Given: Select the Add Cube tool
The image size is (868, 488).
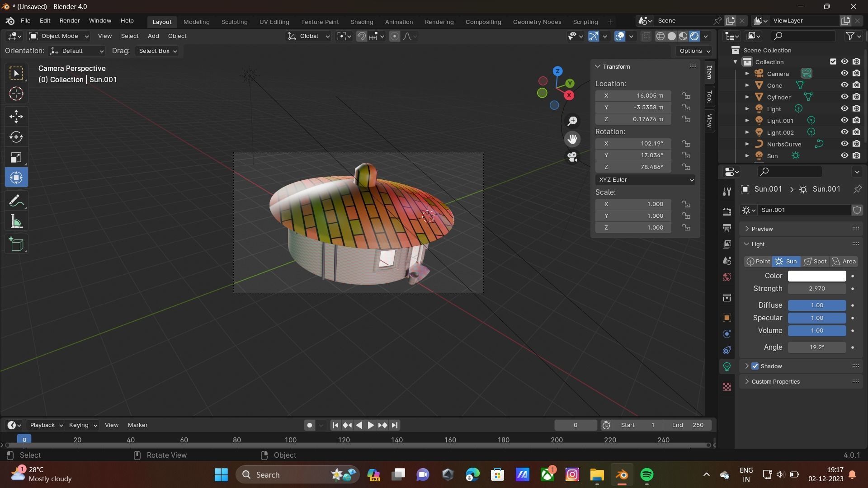Looking at the screenshot, I should click(16, 244).
